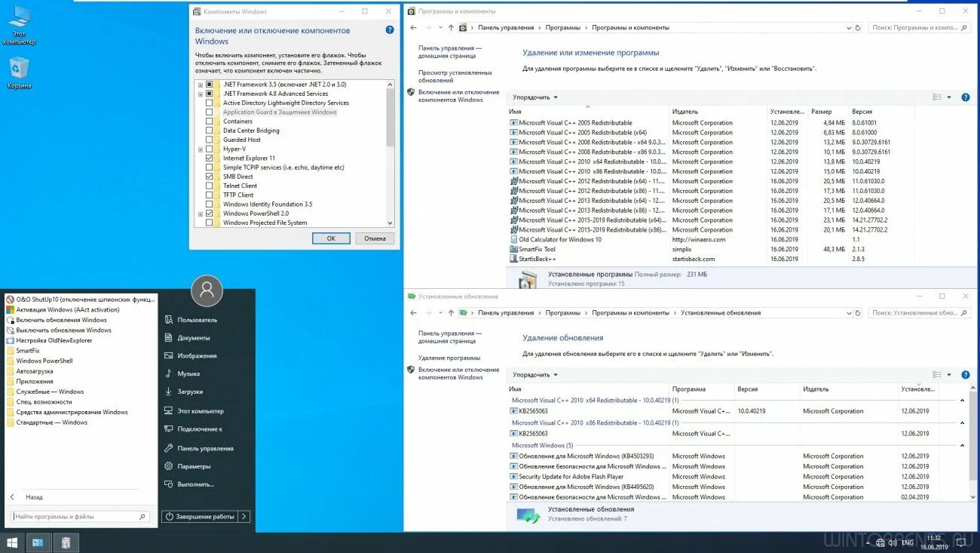This screenshot has height=553, width=980.
Task: Open Изображения from the Start menu
Action: pos(197,356)
